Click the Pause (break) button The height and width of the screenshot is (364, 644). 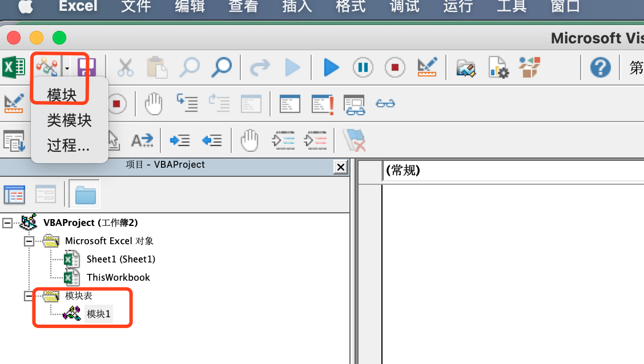click(x=363, y=67)
